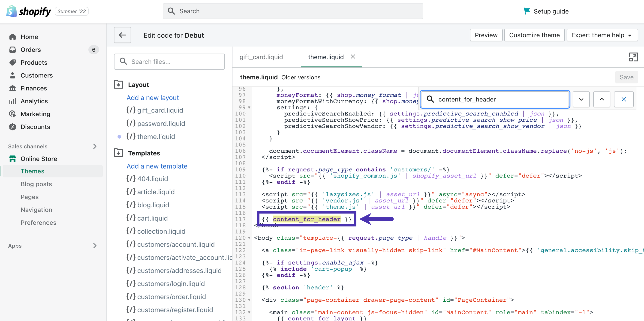Image resolution: width=644 pixels, height=321 pixels.
Task: Collapse code fold at line 99
Action: pos(249,107)
